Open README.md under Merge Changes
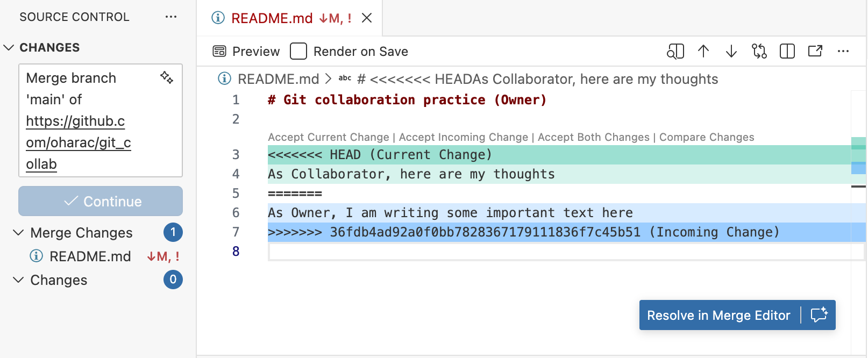Screen dimensions: 868x358 [x=90, y=256]
